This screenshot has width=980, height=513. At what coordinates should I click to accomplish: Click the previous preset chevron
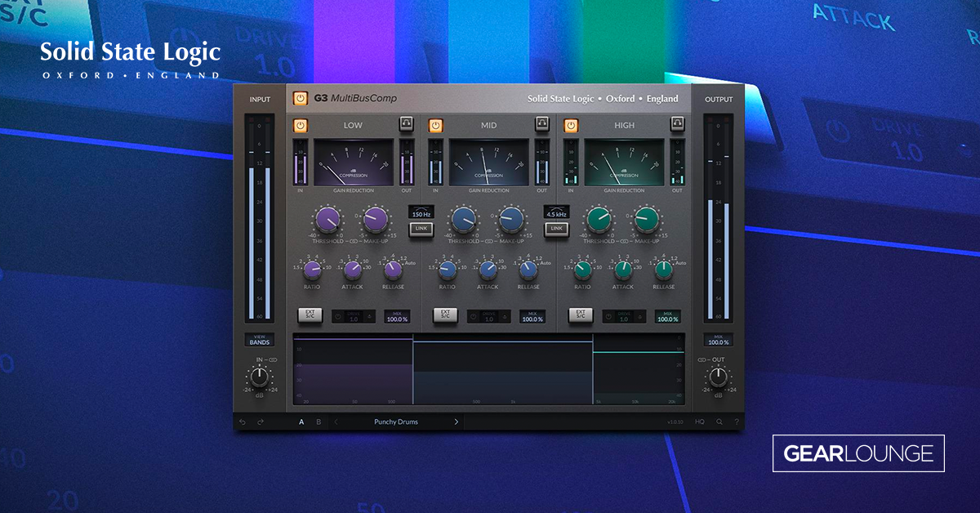pos(335,422)
